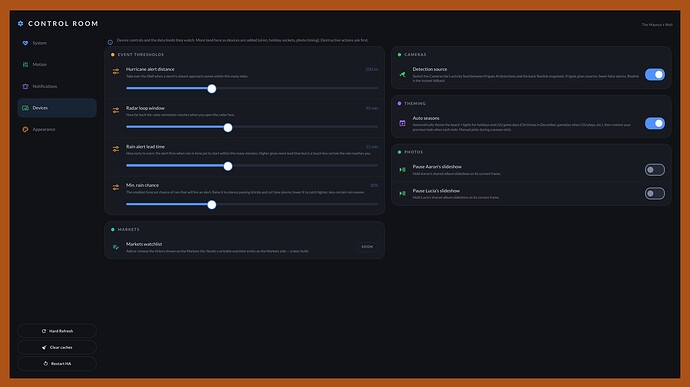Click the Restart HA button

tap(57, 364)
